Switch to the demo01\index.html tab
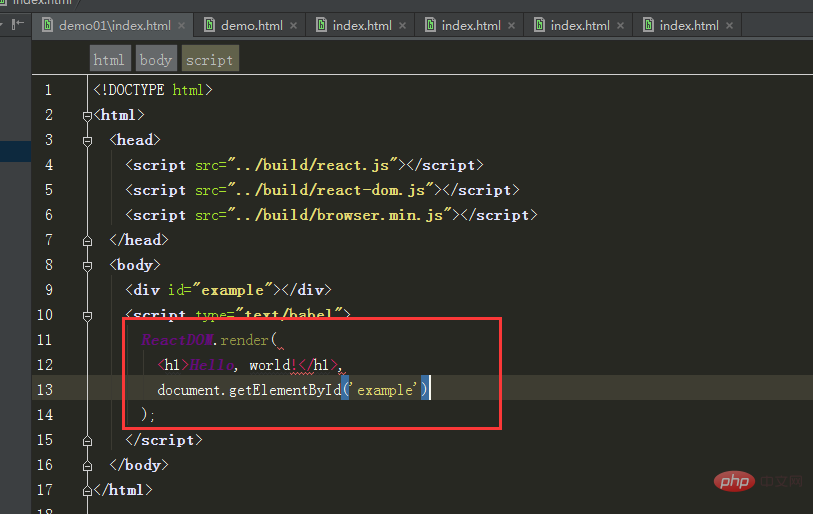 [x=114, y=25]
